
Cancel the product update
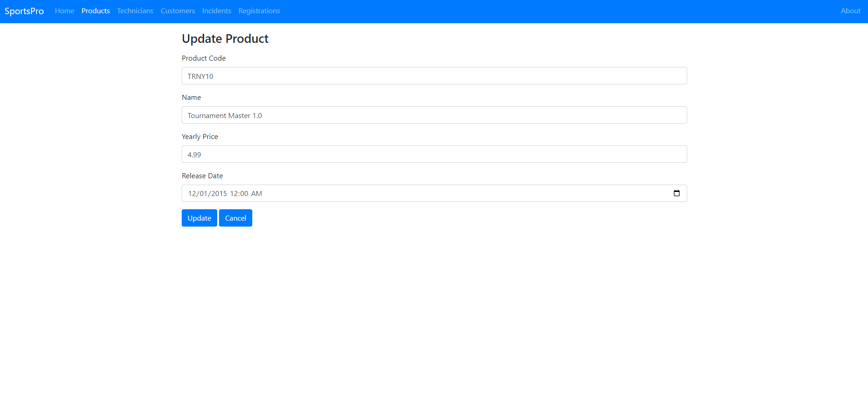coord(235,218)
